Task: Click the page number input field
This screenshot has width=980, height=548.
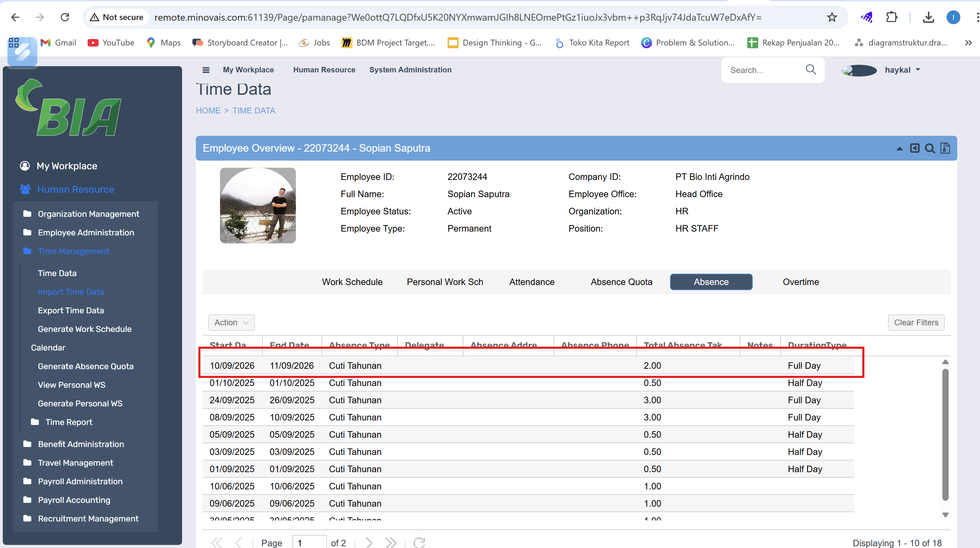Action: [309, 542]
